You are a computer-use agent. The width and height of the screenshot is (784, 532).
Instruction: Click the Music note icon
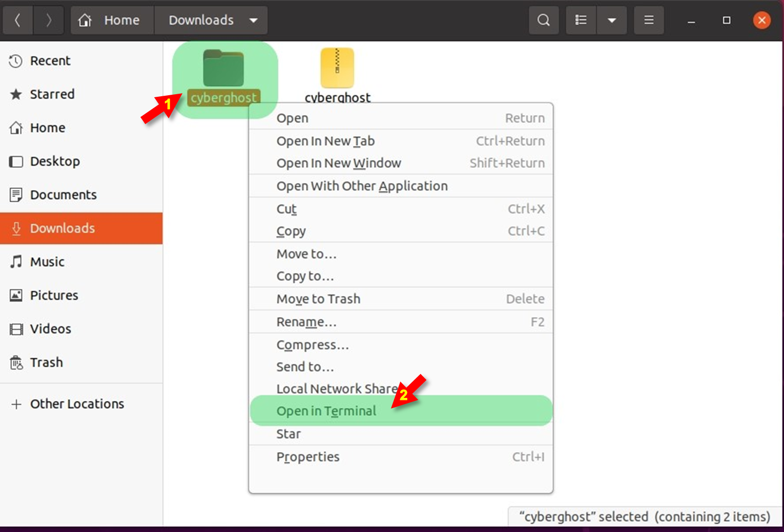pyautogui.click(x=16, y=262)
